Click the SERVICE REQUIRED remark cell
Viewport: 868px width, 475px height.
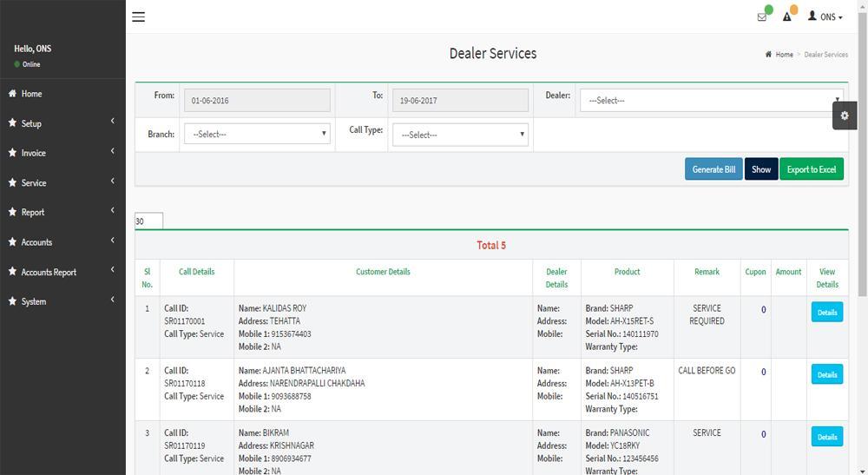click(707, 314)
